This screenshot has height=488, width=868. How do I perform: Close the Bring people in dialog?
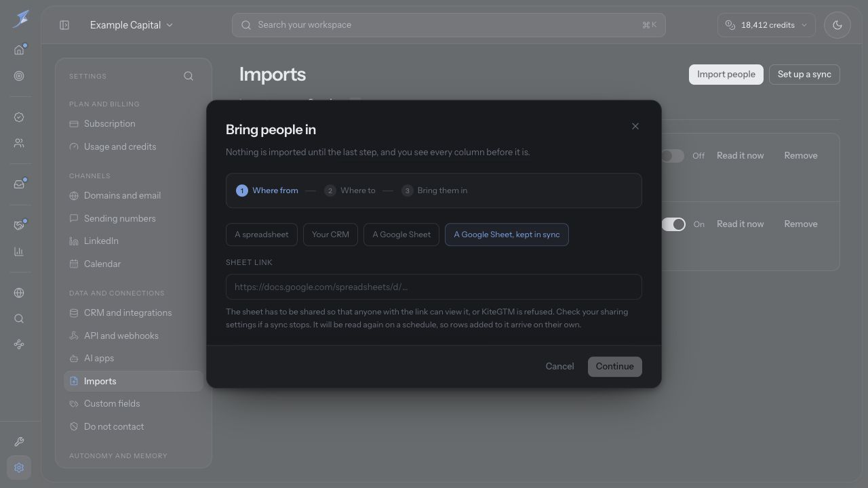(635, 126)
